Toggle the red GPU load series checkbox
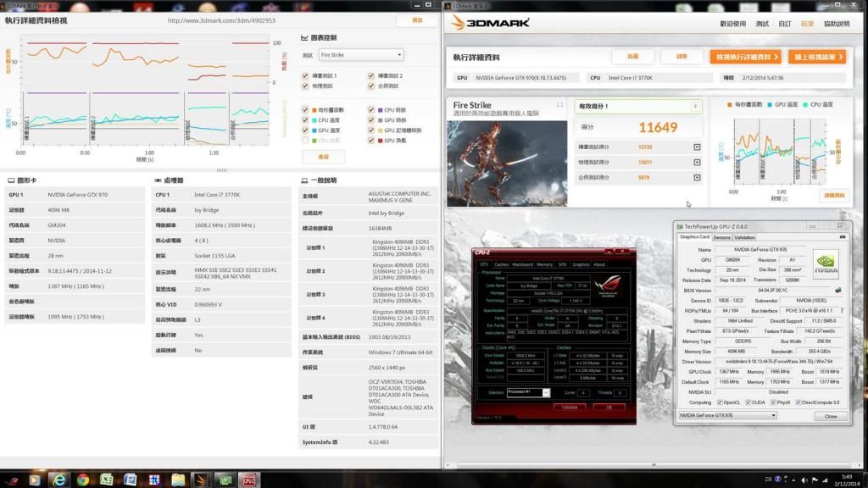 coord(371,141)
